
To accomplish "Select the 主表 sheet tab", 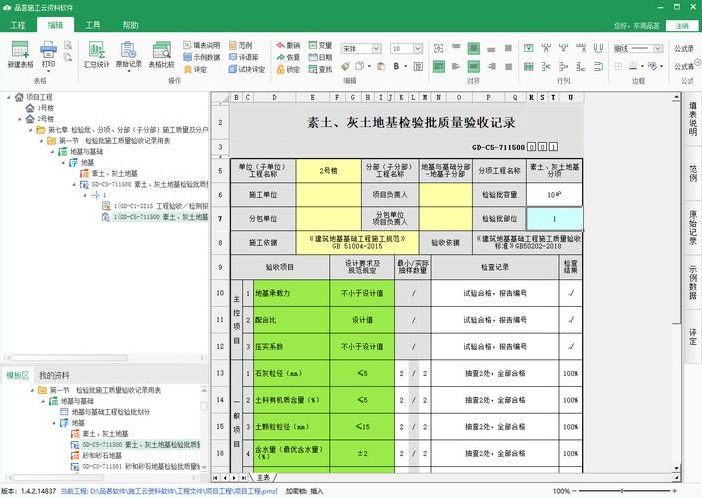I will coord(263,478).
